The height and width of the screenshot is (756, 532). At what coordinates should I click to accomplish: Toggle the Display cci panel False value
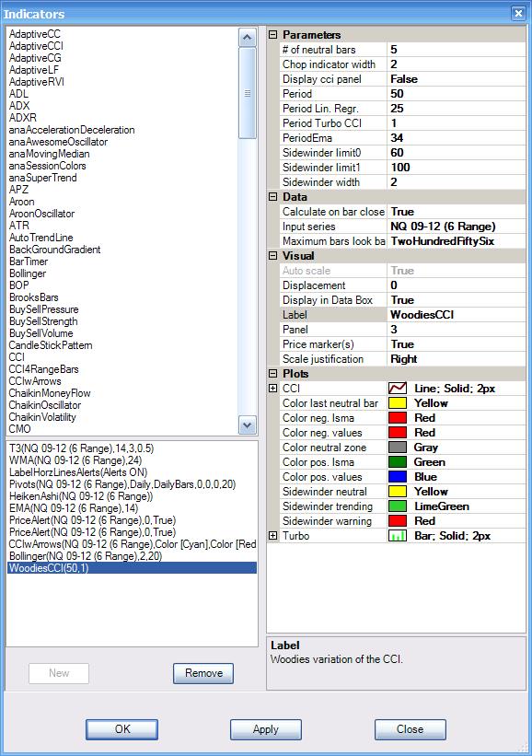(457, 79)
